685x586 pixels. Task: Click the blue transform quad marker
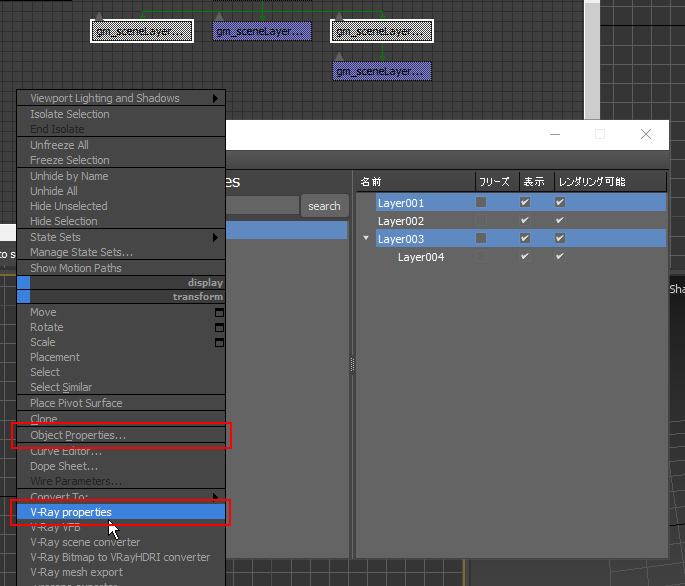(24, 297)
